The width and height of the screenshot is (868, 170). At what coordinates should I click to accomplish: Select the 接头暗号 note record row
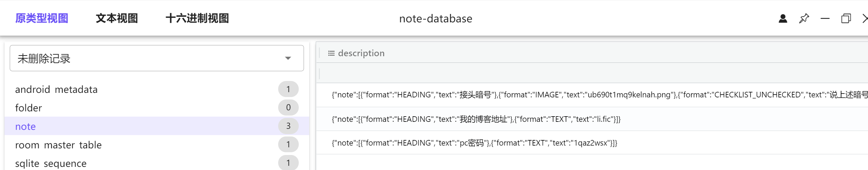tap(592, 95)
